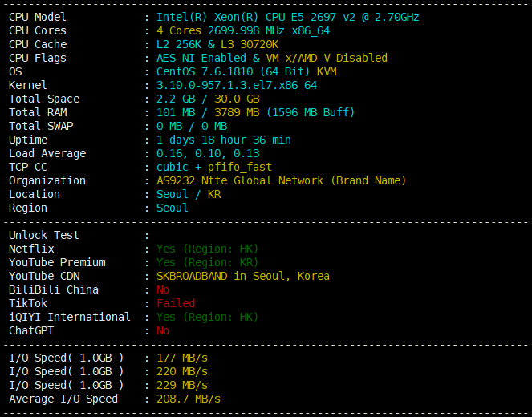Click the I/O speed value '177 MB/s'

tap(182, 358)
